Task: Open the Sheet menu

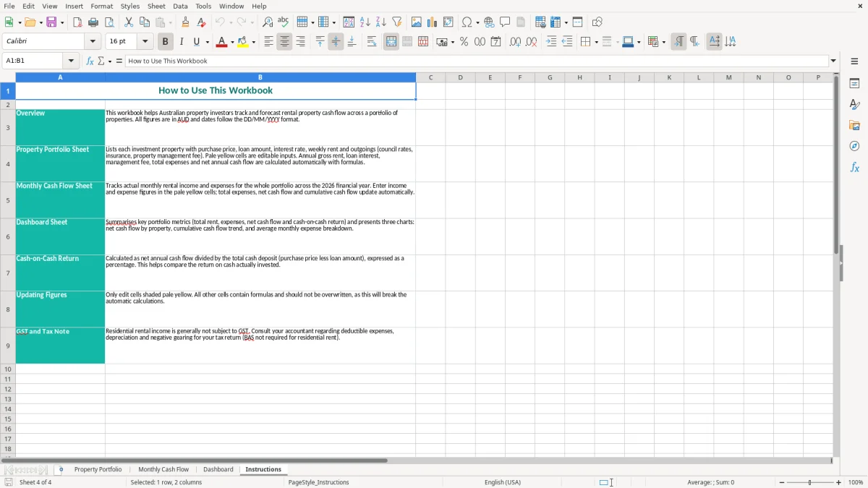Action: coord(156,6)
